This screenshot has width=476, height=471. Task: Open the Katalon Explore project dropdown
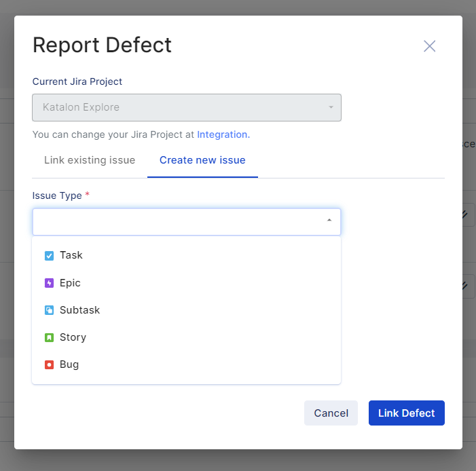177,107
